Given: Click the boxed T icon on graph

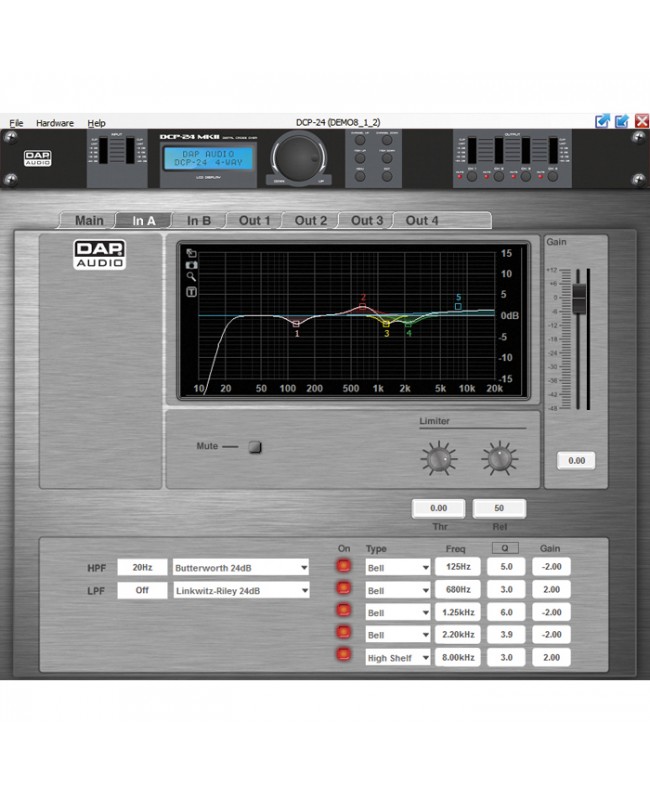Looking at the screenshot, I should (191, 292).
